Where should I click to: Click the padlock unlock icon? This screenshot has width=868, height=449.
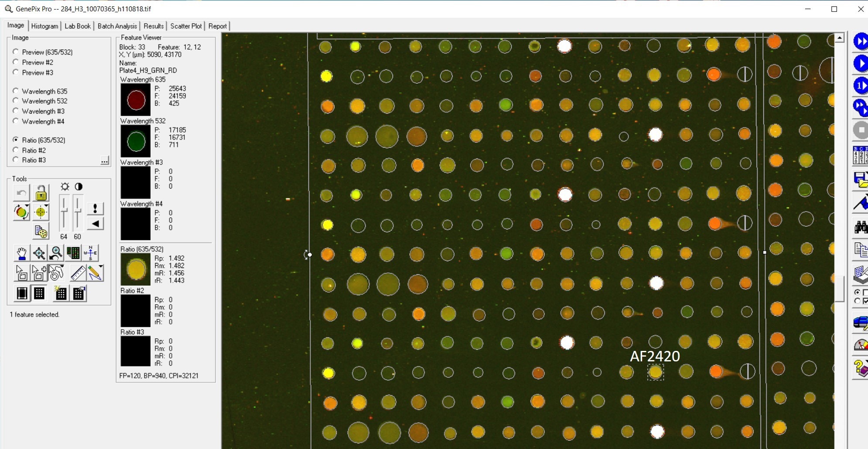(x=41, y=193)
